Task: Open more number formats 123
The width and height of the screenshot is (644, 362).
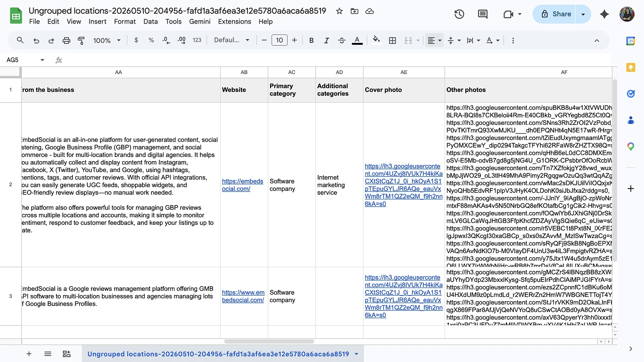Action: pyautogui.click(x=197, y=41)
